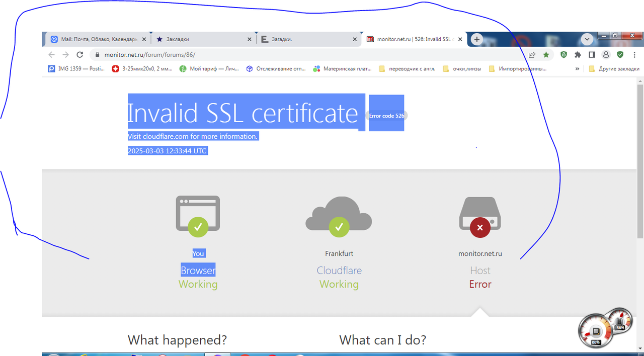The image size is (644, 356).
Task: Click the memory gauge gadget showing 58%
Action: click(x=619, y=321)
